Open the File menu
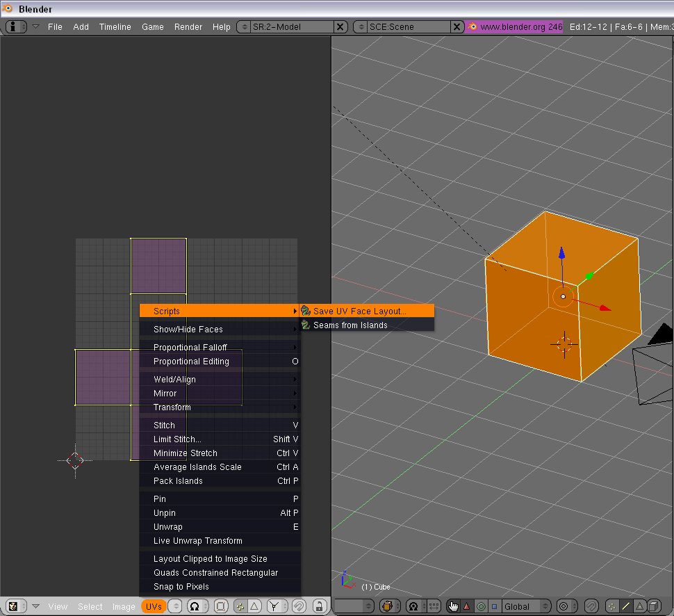674x616 pixels. (55, 26)
